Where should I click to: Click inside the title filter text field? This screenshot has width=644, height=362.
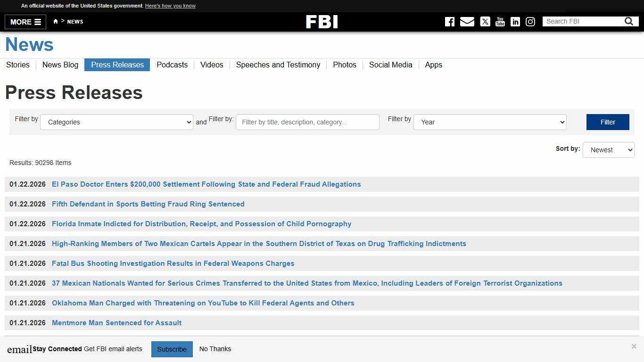(307, 122)
